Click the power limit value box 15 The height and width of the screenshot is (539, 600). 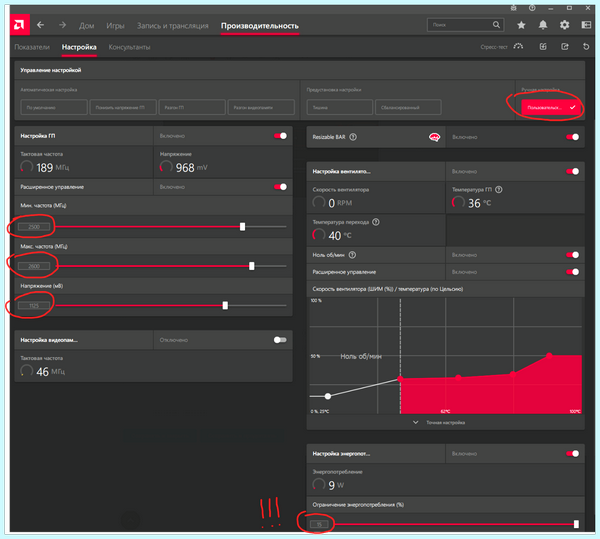[x=319, y=524]
